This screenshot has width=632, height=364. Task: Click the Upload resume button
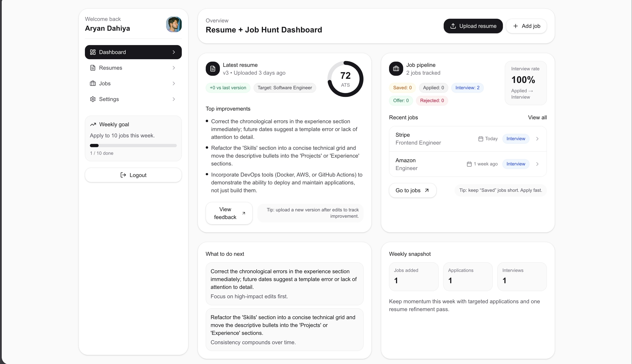pyautogui.click(x=473, y=26)
